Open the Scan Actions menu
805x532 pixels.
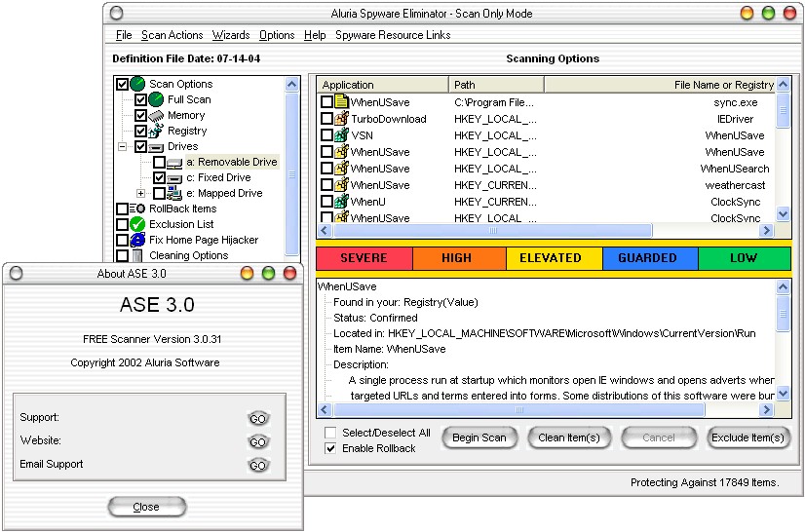pyautogui.click(x=172, y=35)
